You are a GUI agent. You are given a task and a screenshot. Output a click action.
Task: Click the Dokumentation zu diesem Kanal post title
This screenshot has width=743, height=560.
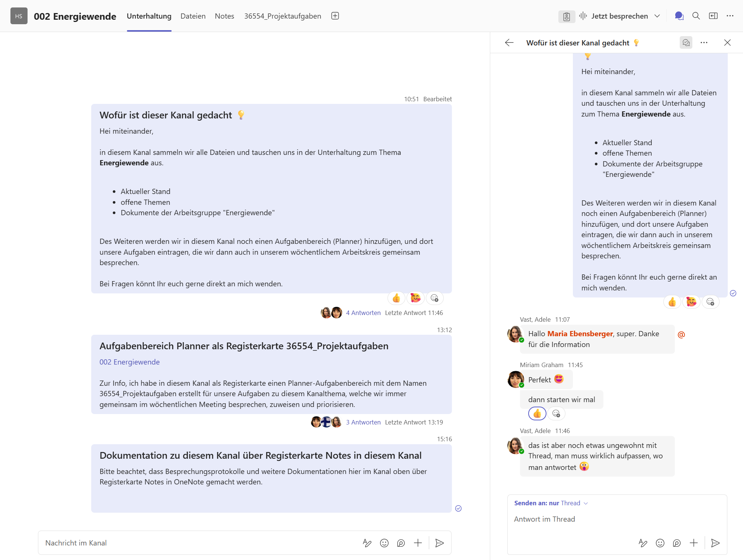(x=261, y=455)
